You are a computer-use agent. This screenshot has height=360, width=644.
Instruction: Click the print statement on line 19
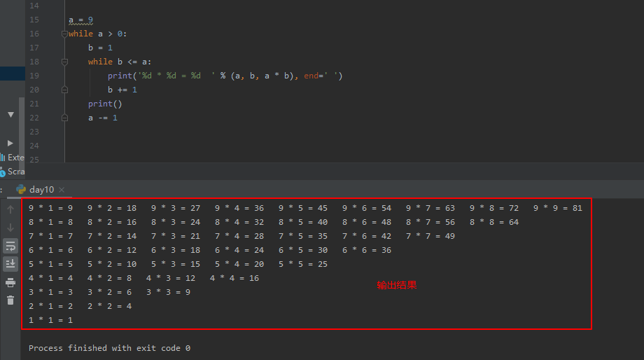225,76
